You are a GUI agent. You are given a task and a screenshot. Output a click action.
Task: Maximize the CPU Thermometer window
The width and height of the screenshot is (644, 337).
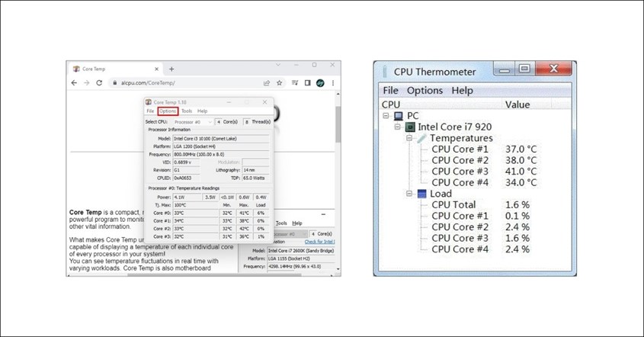(524, 69)
